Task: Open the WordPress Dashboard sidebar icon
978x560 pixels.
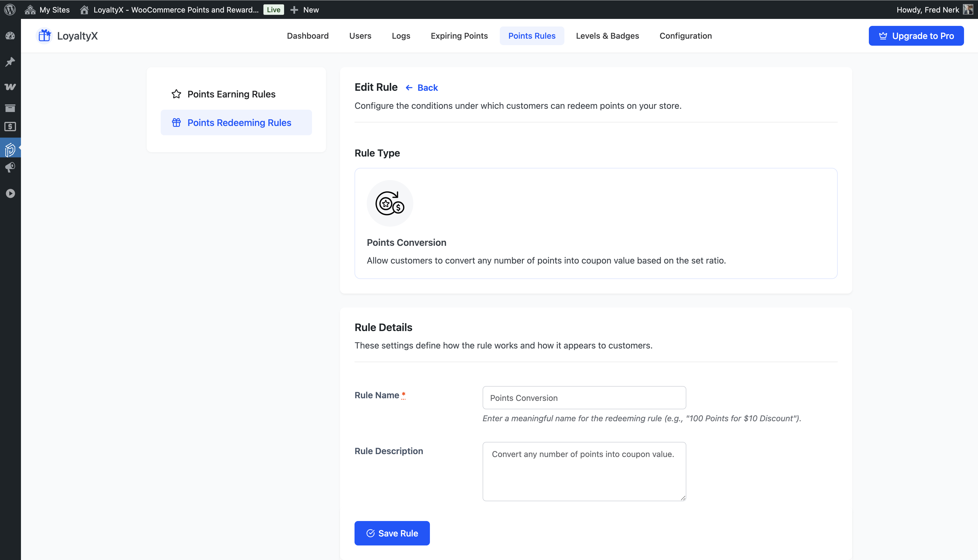Action: [x=10, y=36]
